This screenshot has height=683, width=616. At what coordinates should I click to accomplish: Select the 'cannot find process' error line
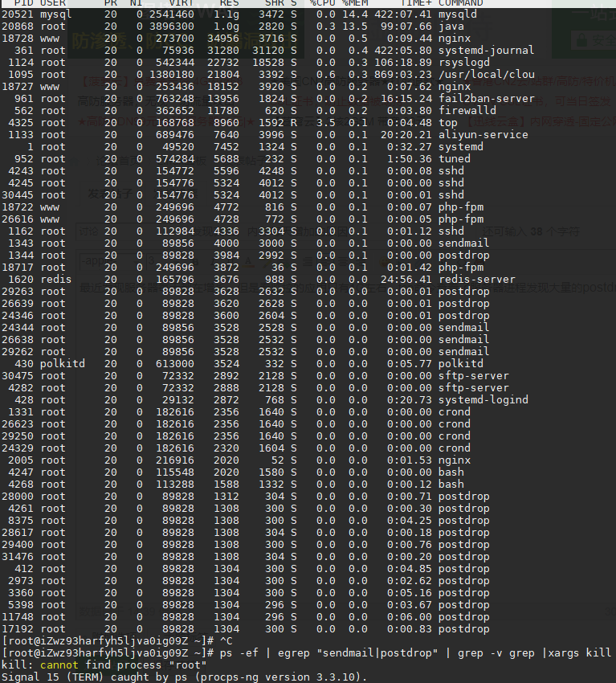104,665
